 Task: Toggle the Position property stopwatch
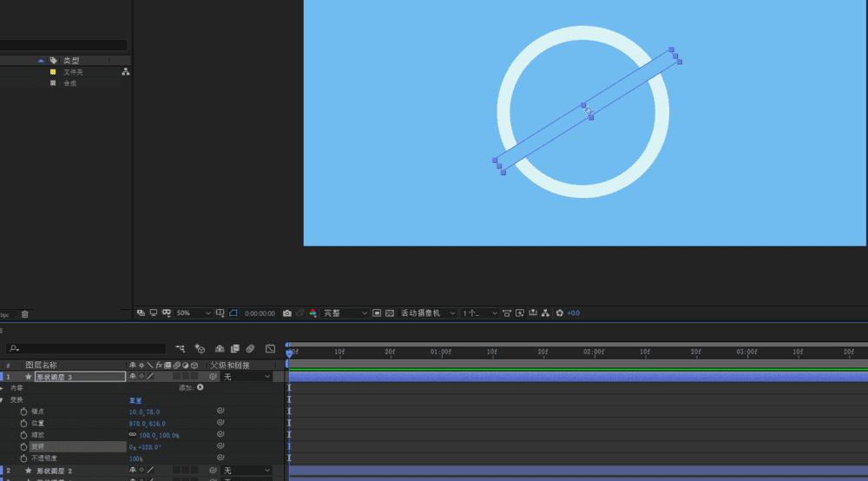(x=24, y=423)
